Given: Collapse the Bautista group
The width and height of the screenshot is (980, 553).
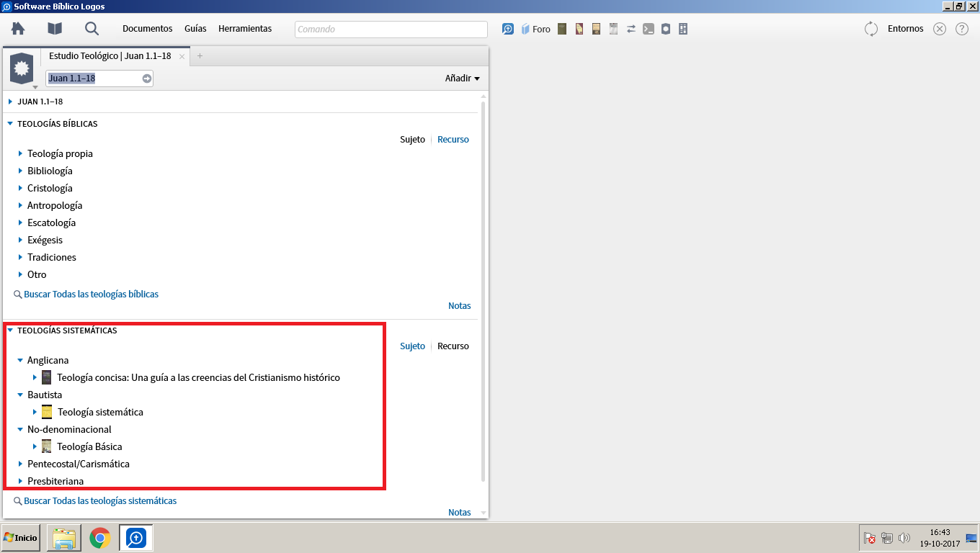Looking at the screenshot, I should click(x=21, y=395).
